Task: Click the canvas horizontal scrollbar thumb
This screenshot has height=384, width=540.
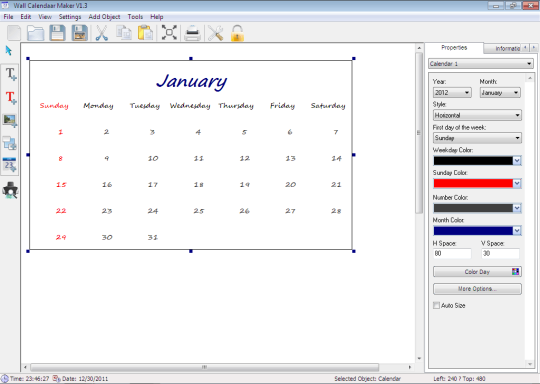Action: [x=205, y=367]
